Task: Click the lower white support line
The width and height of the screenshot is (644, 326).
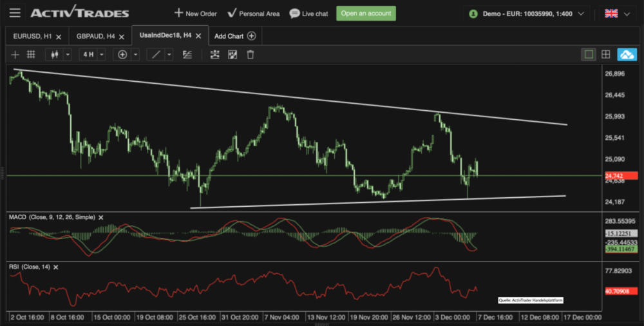Action: [x=378, y=202]
